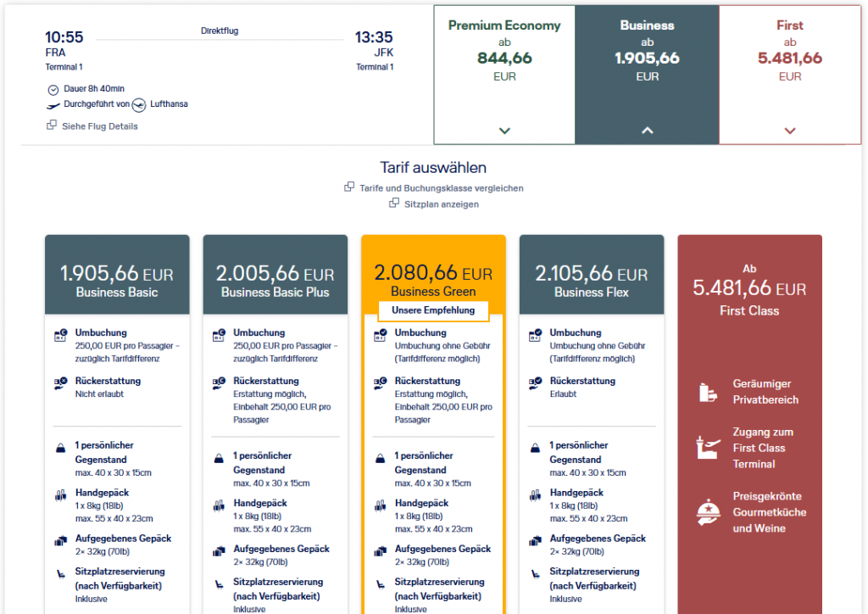Click the Unsere Empfehlung badge

click(433, 311)
